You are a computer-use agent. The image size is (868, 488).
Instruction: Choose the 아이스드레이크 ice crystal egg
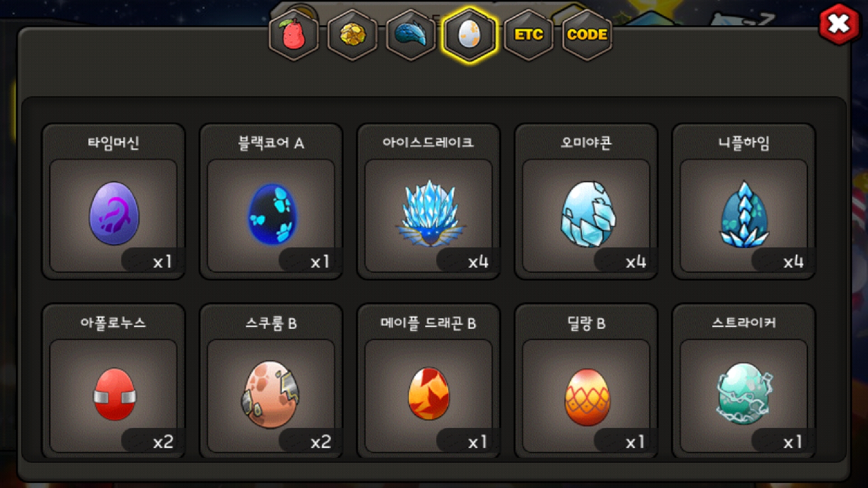429,213
